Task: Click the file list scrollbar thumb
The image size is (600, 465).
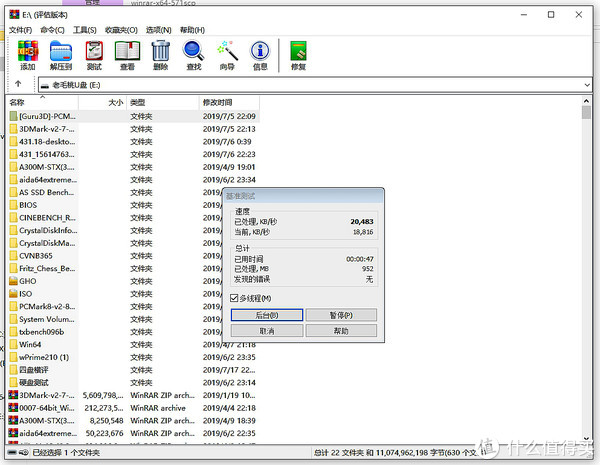Action: coord(586,113)
